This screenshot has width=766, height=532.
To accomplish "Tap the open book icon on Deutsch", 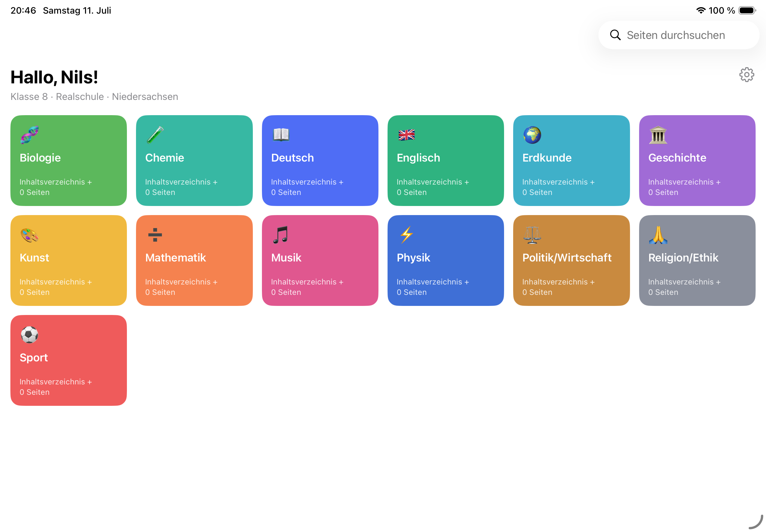I will coord(281,135).
